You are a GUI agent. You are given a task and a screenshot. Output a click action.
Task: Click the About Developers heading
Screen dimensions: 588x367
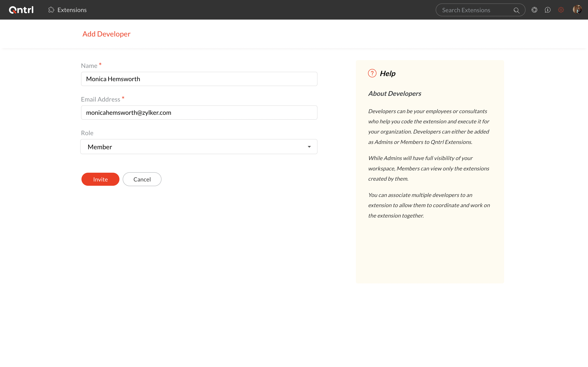tap(395, 94)
